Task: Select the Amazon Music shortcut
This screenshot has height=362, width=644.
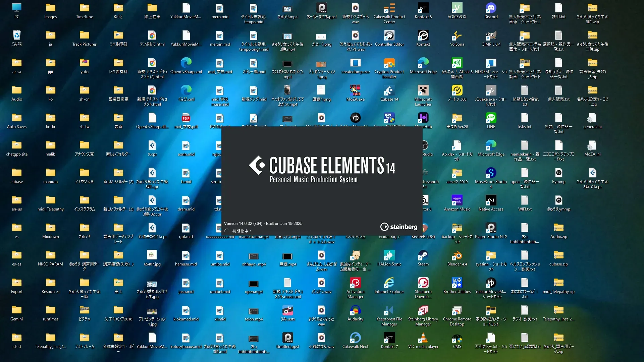Action: pyautogui.click(x=457, y=201)
